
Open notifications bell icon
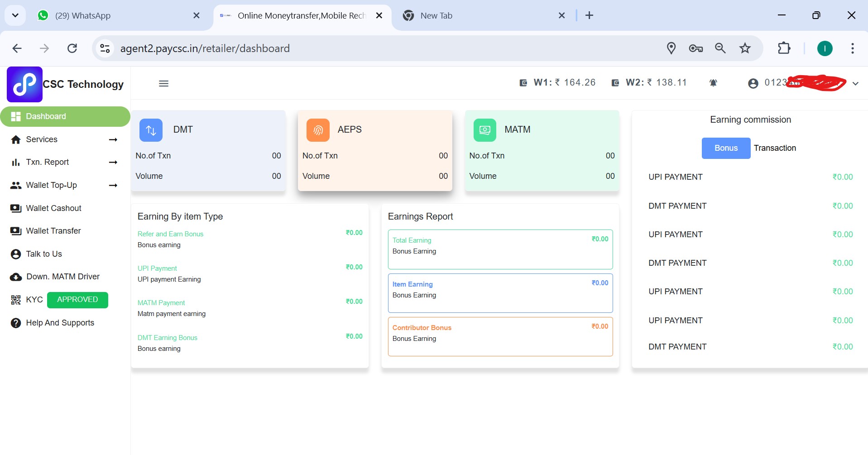point(713,83)
